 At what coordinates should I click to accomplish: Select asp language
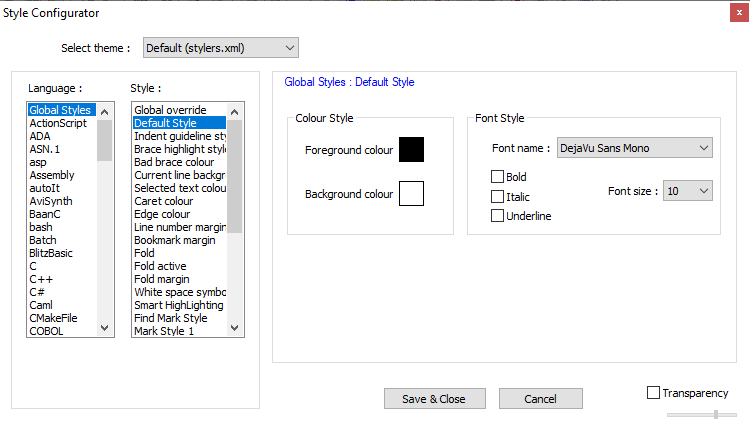click(x=62, y=162)
